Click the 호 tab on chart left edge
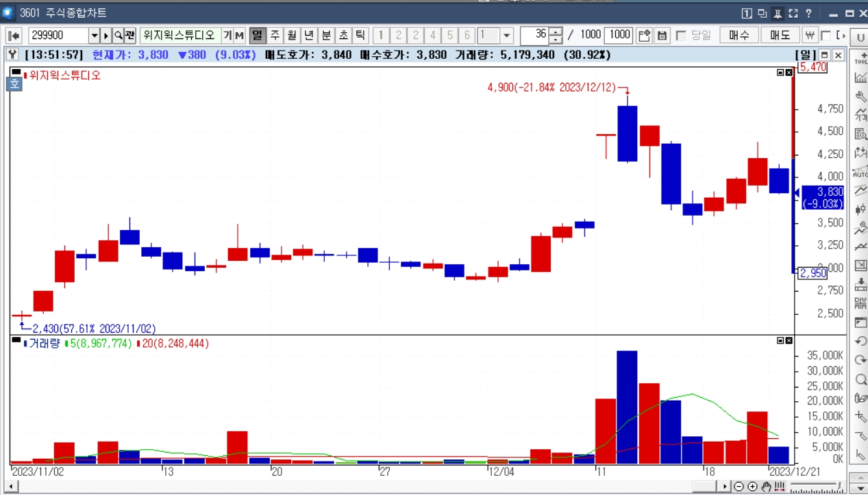Viewport: 868px width, 495px height. (14, 84)
